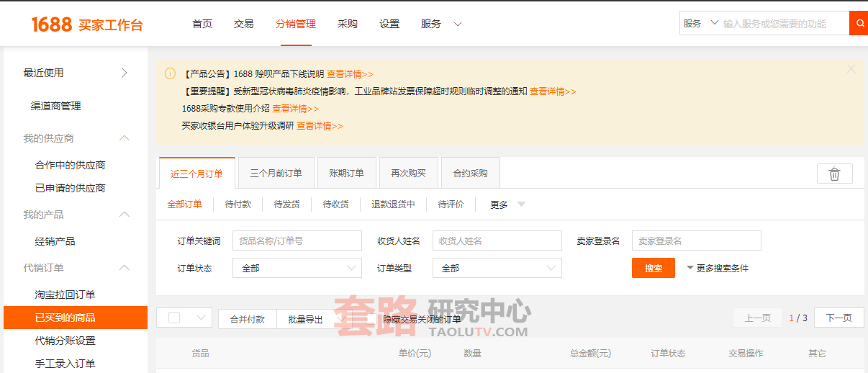Open the 订单状态 dropdown
Viewport: 868px width, 373px height.
pyautogui.click(x=297, y=268)
